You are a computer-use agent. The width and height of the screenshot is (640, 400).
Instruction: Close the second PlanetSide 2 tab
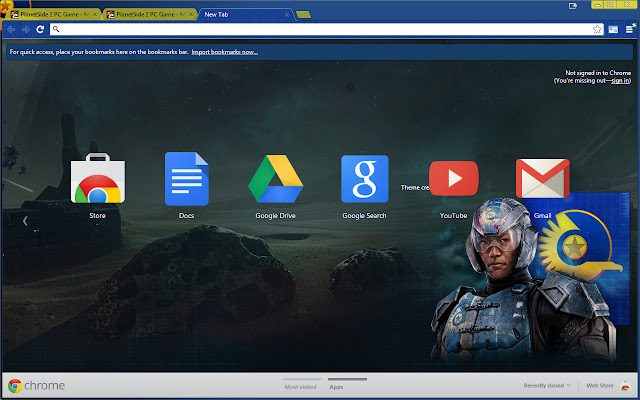pos(191,15)
